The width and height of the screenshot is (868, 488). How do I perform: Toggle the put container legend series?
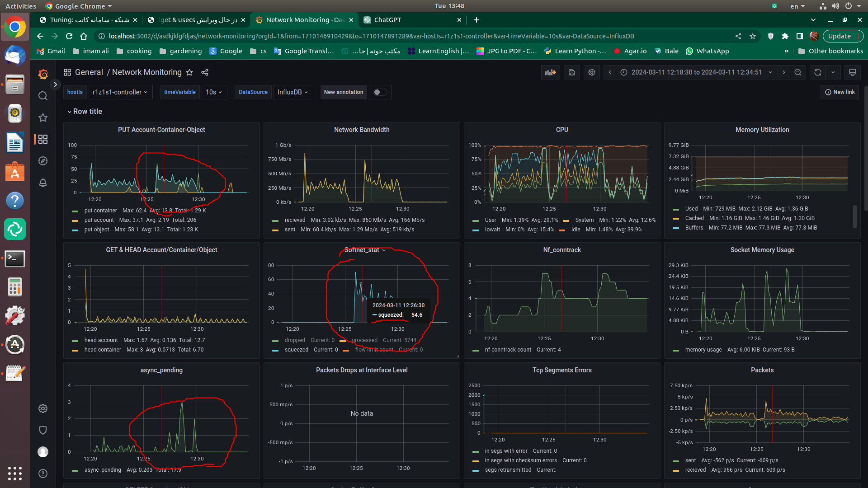[x=100, y=211]
